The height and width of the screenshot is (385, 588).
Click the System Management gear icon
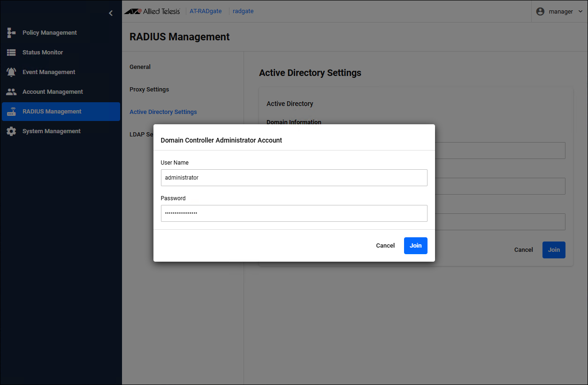(11, 131)
